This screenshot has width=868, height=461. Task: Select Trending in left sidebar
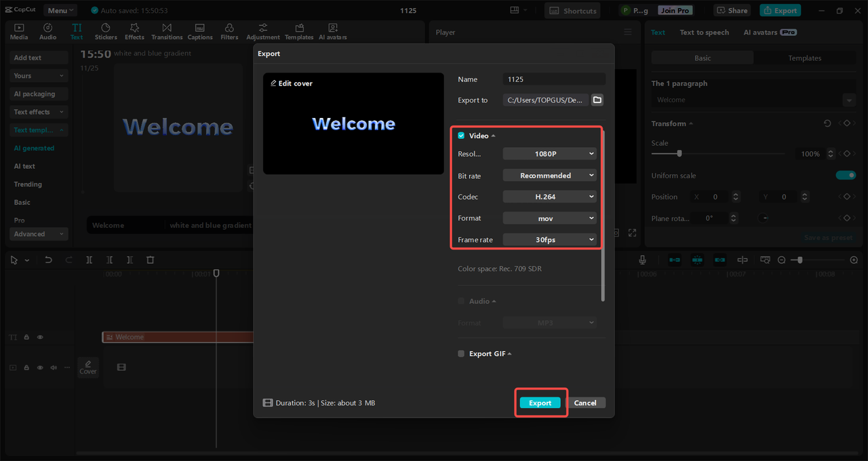click(28, 184)
